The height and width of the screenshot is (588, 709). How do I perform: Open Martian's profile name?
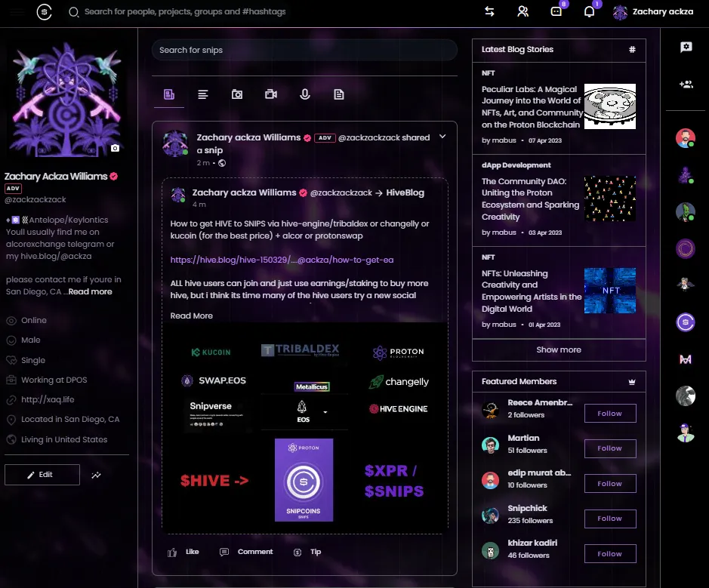[523, 438]
